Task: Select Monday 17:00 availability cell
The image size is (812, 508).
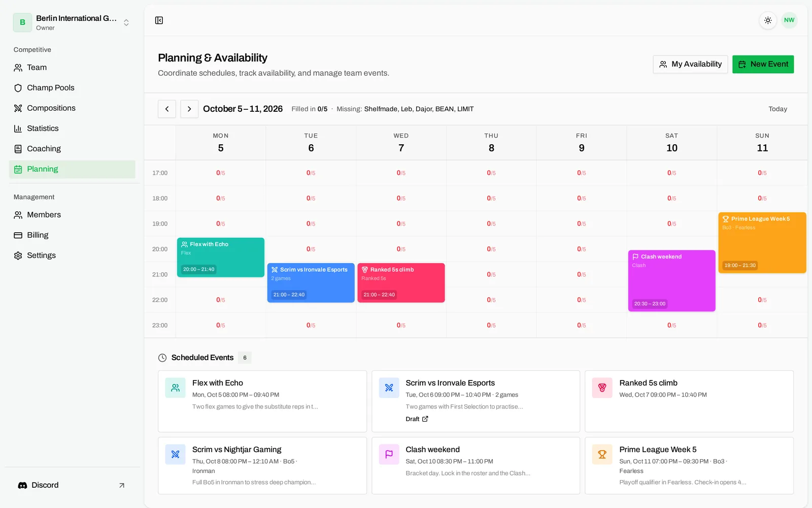Action: pos(221,173)
